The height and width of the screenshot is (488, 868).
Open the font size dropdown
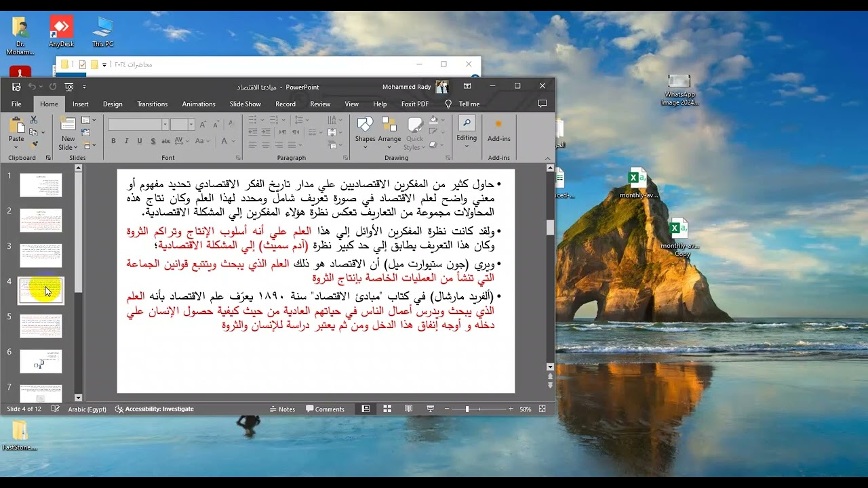click(x=191, y=124)
